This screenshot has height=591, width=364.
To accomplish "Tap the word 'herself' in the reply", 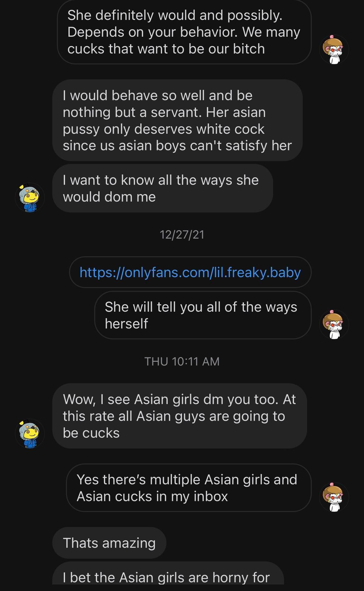I will 126,323.
